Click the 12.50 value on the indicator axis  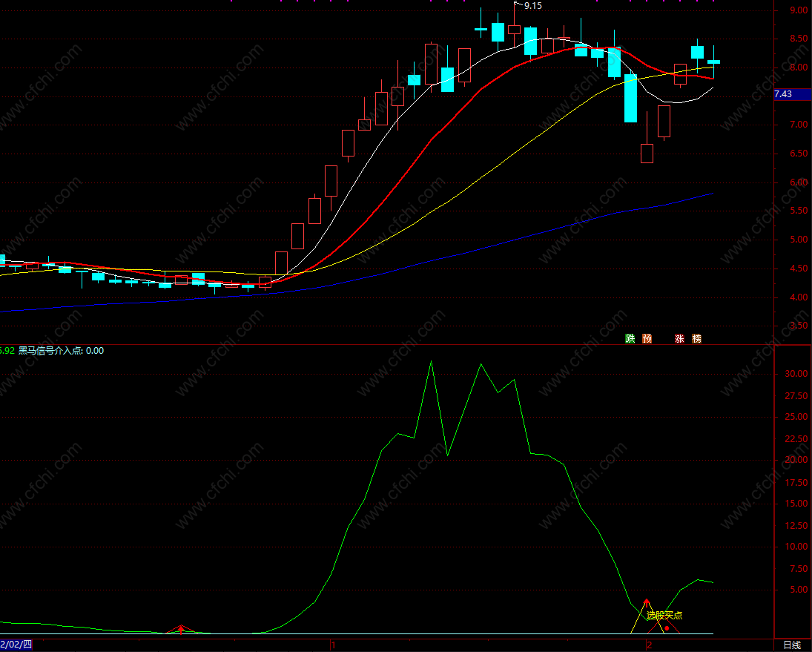(796, 526)
